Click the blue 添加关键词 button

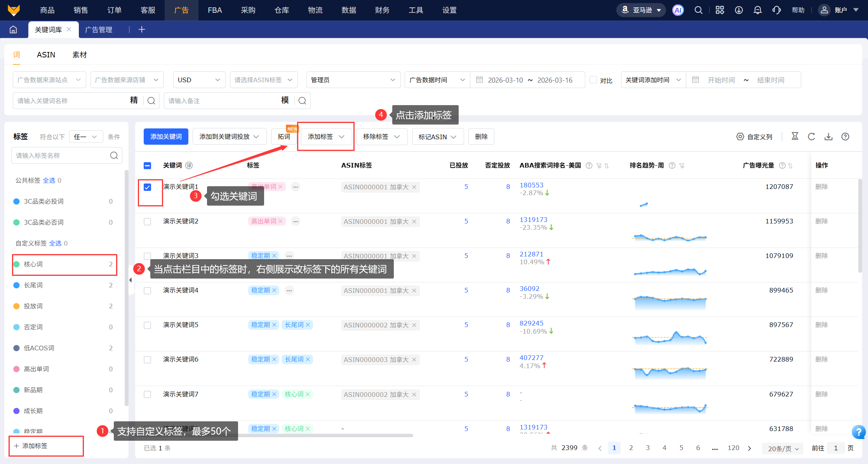pyautogui.click(x=166, y=137)
